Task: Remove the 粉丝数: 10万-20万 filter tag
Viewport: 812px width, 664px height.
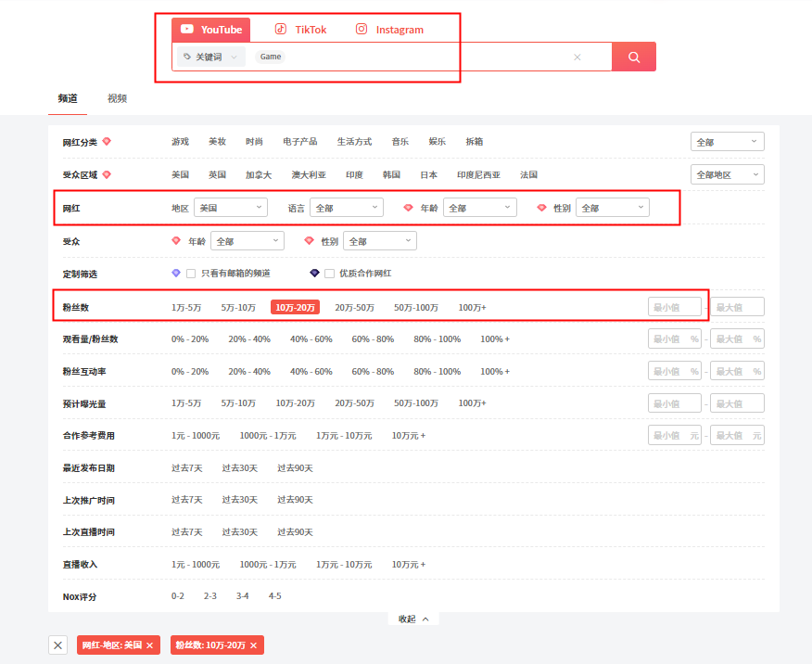Action: (x=253, y=645)
